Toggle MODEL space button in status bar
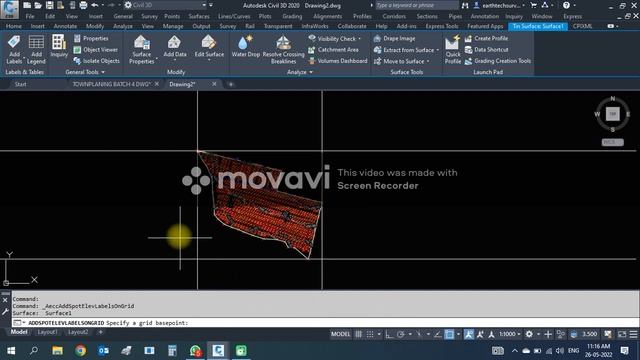The height and width of the screenshot is (360, 640). 340,334
